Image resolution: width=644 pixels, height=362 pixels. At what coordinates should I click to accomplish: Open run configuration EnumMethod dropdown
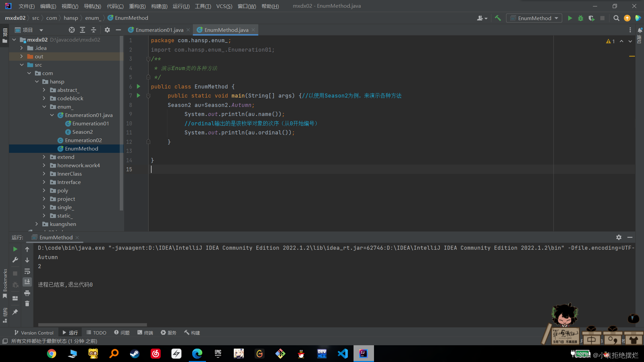(534, 18)
